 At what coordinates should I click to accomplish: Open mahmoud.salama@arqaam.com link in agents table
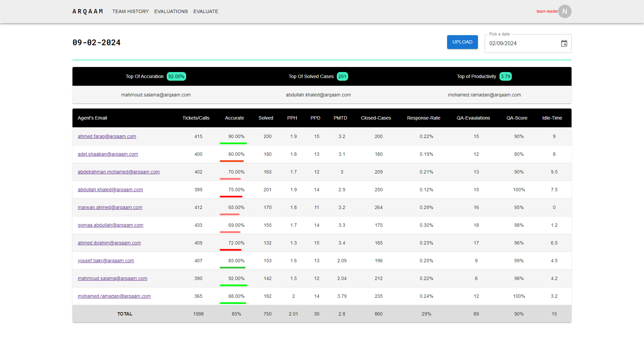112,278
